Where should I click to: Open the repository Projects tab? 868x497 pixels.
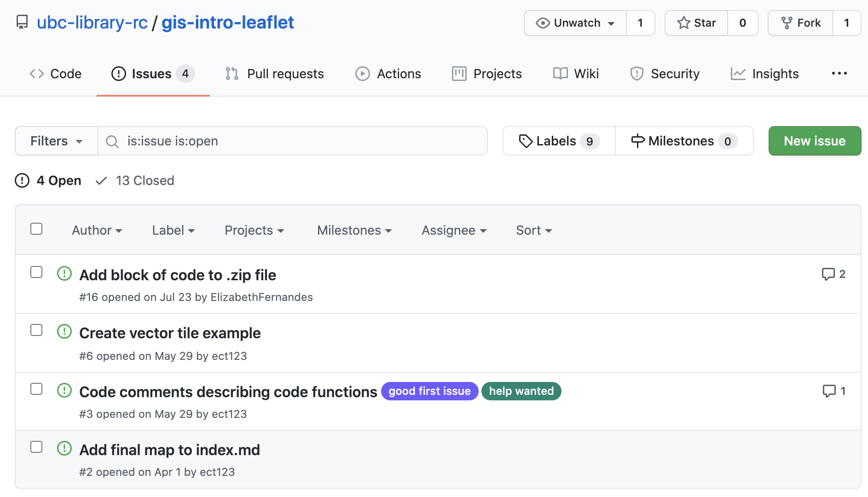(x=487, y=74)
